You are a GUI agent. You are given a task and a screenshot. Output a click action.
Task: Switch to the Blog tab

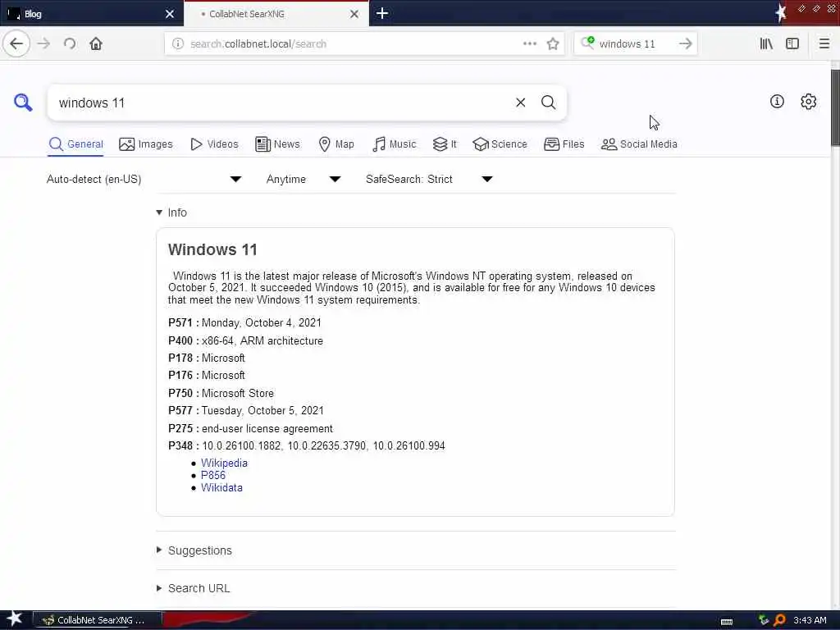(x=91, y=14)
